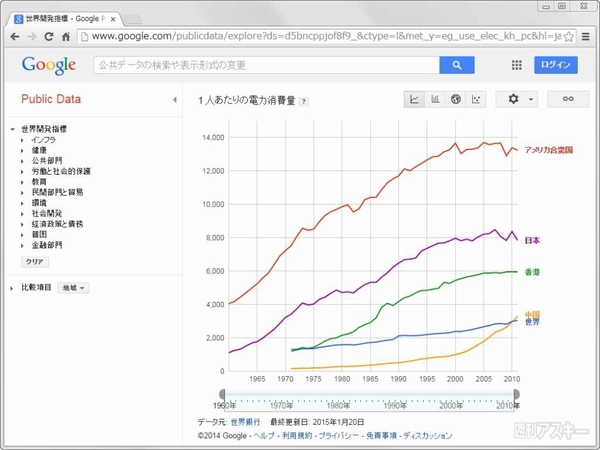600x450 pixels.
Task: Open the 免責事項 footer link
Action: [381, 435]
